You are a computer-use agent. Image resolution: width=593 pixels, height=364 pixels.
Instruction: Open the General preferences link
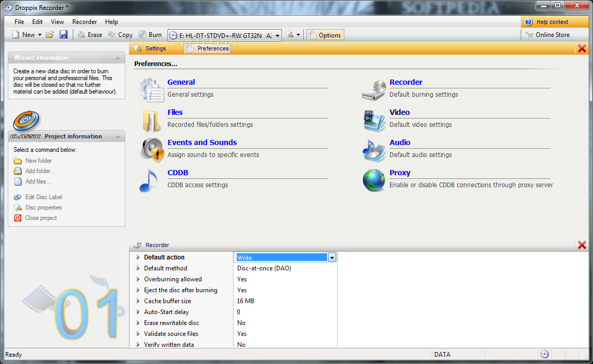click(x=181, y=82)
